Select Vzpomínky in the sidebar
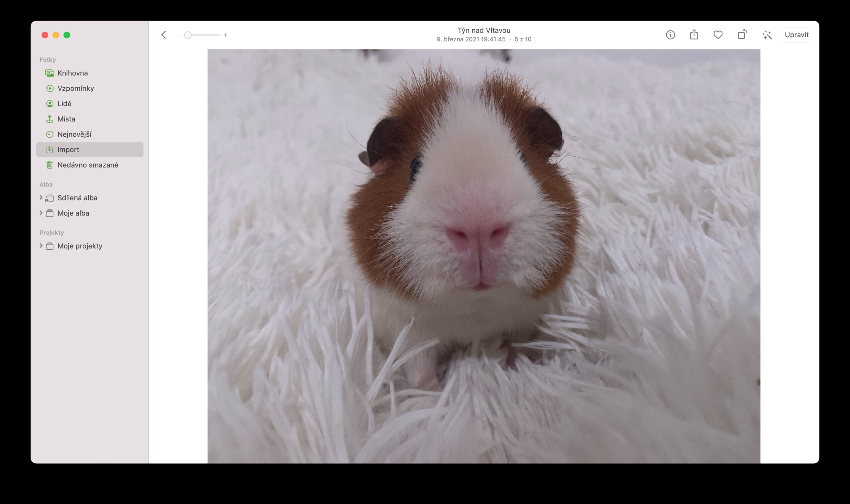850x504 pixels. coord(75,88)
